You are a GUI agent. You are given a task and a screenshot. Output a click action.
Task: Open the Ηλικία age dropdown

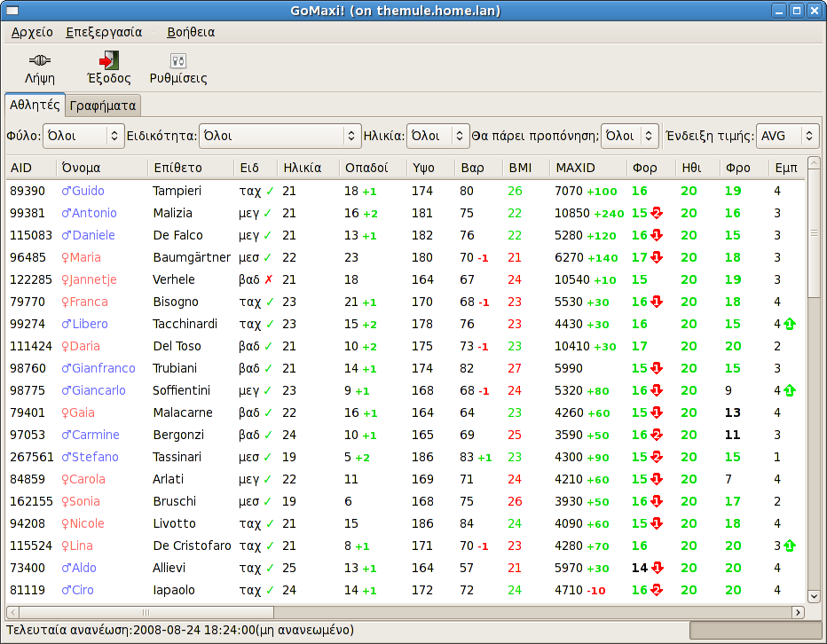pyautogui.click(x=438, y=136)
